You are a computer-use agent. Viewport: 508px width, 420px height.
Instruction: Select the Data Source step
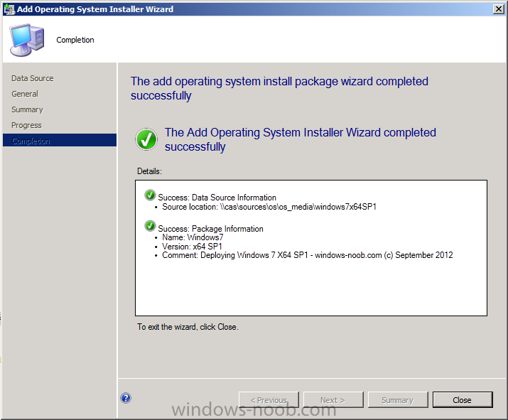pyautogui.click(x=33, y=78)
